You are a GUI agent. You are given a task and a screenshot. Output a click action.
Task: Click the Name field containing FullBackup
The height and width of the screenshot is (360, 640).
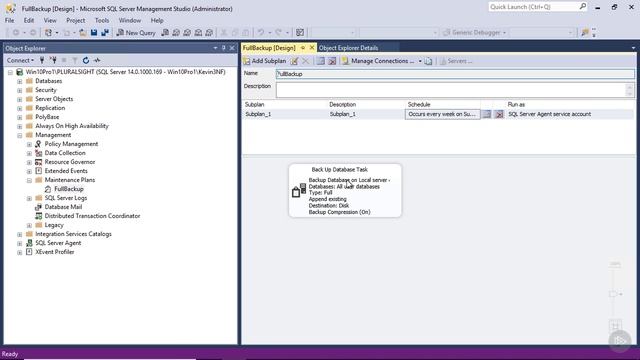point(455,74)
